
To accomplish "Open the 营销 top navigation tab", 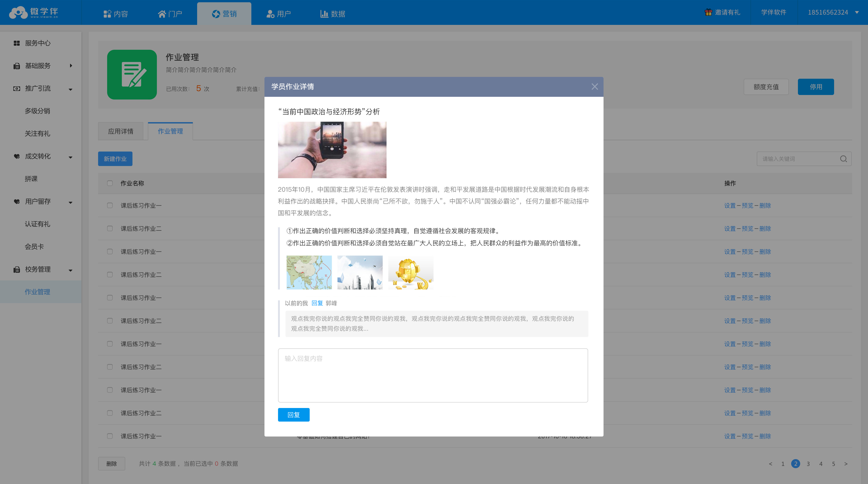I will (x=224, y=14).
